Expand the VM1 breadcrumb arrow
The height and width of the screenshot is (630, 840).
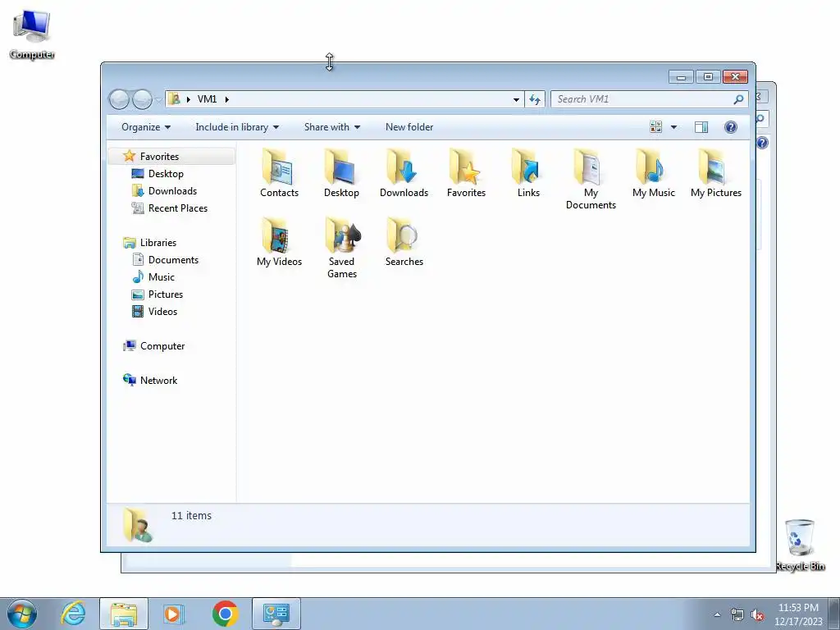click(x=227, y=99)
